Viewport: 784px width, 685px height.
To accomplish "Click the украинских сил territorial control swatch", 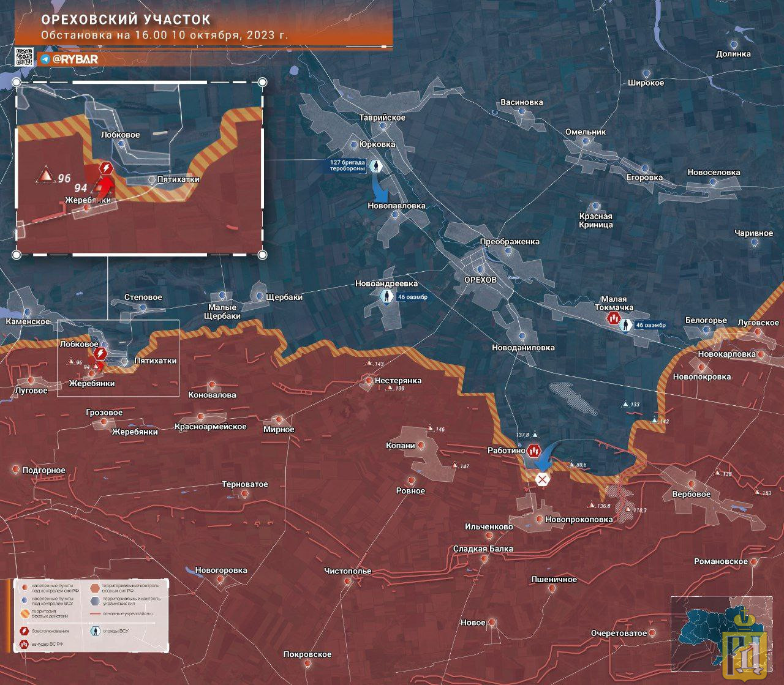I will (95, 601).
